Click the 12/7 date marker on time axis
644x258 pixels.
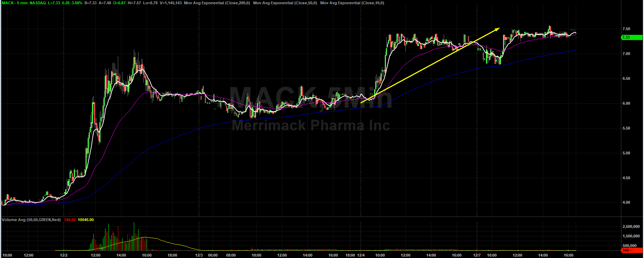tap(477, 255)
